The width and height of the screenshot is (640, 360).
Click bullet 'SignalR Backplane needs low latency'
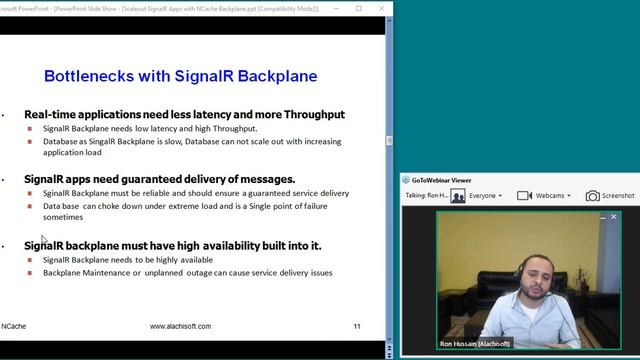point(150,129)
